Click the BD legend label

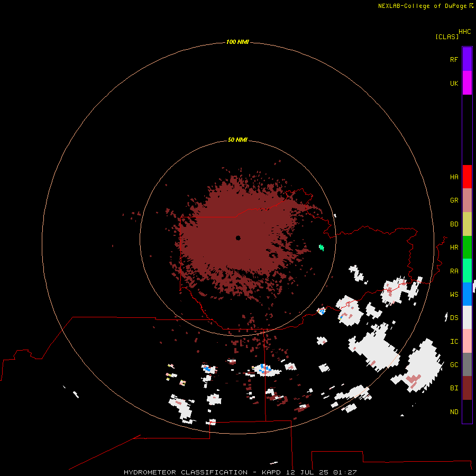(454, 224)
